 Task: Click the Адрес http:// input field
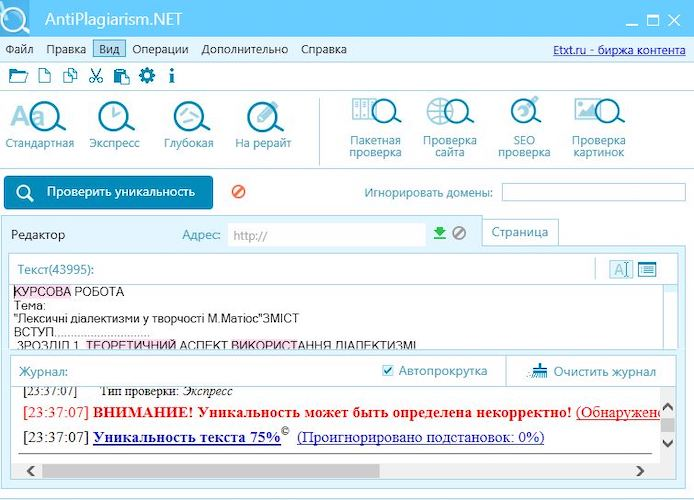(x=327, y=235)
